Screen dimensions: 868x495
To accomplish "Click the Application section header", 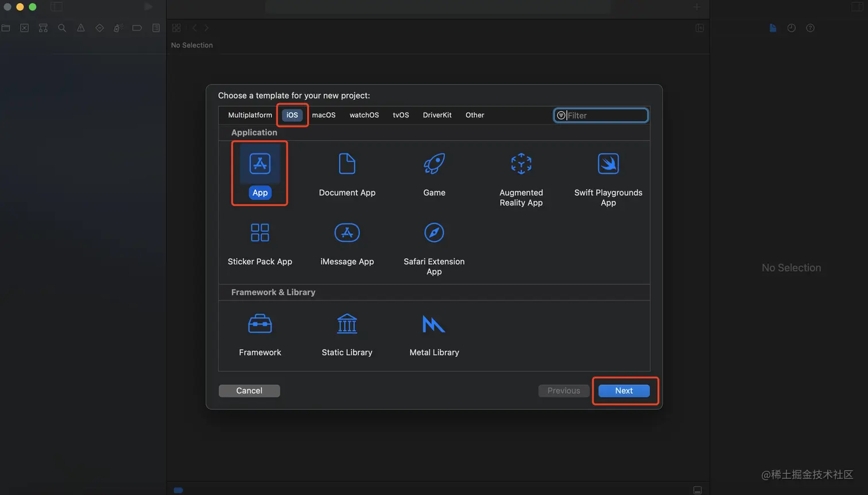I will click(254, 132).
